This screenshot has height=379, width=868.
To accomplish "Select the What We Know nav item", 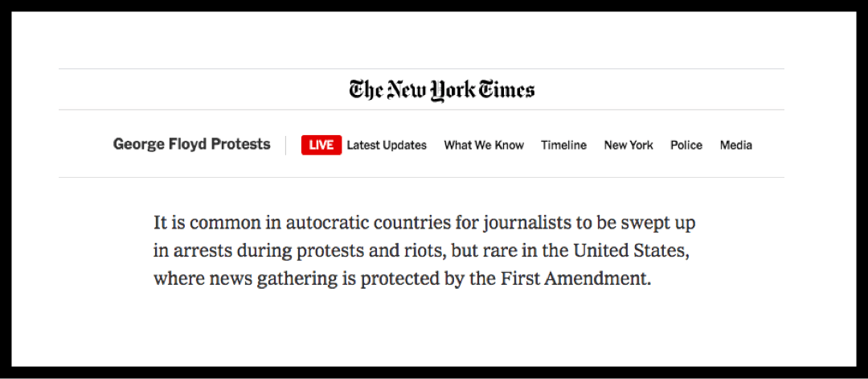I will click(484, 145).
